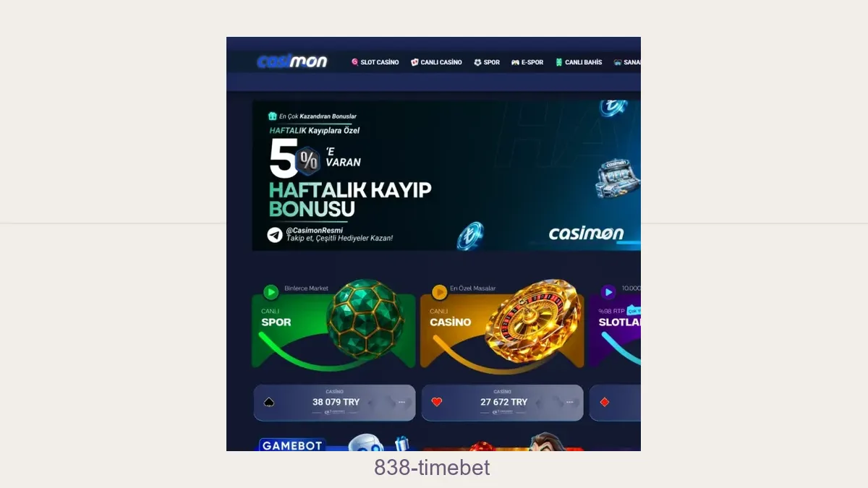This screenshot has width=868, height=488.
Task: Click the Telegram icon on the banner
Action: 275,235
